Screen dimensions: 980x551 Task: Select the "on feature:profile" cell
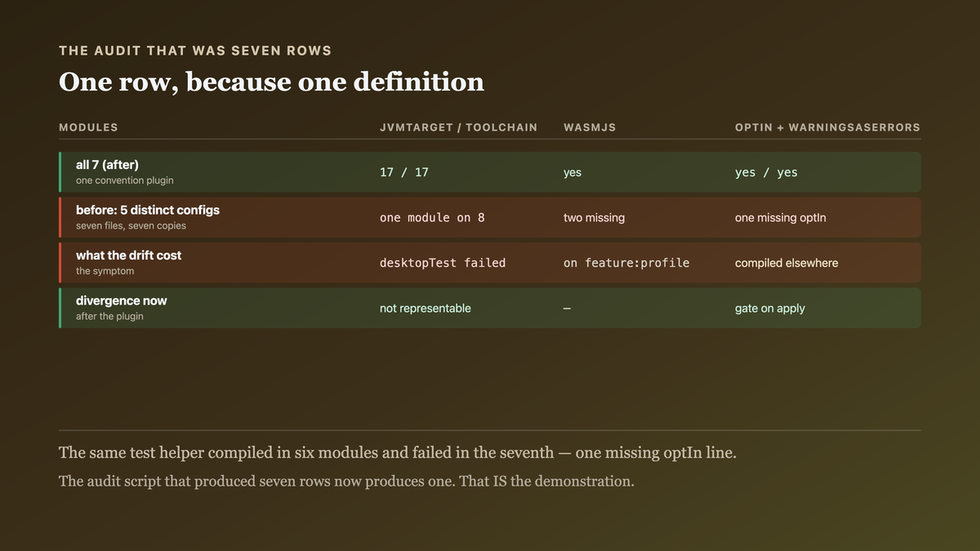click(626, 263)
